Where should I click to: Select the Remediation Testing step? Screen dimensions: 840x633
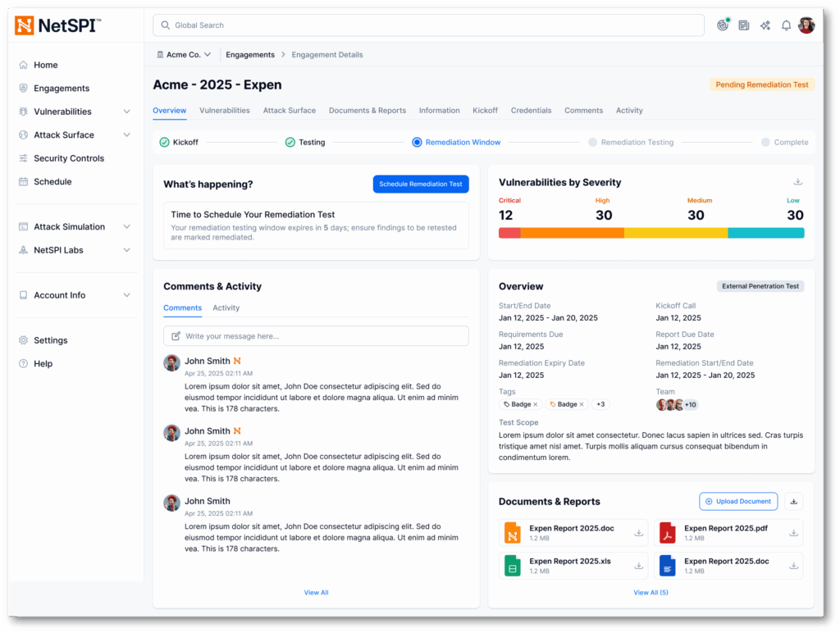pos(631,142)
